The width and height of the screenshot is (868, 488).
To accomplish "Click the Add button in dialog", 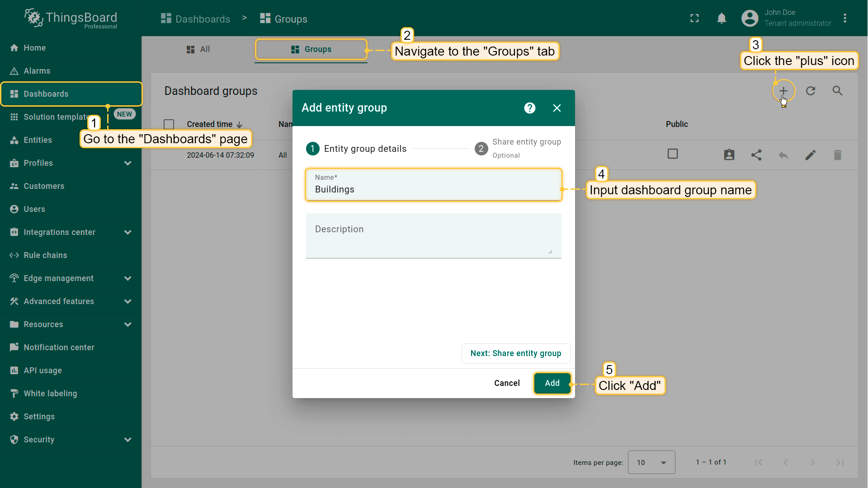I will (x=552, y=383).
